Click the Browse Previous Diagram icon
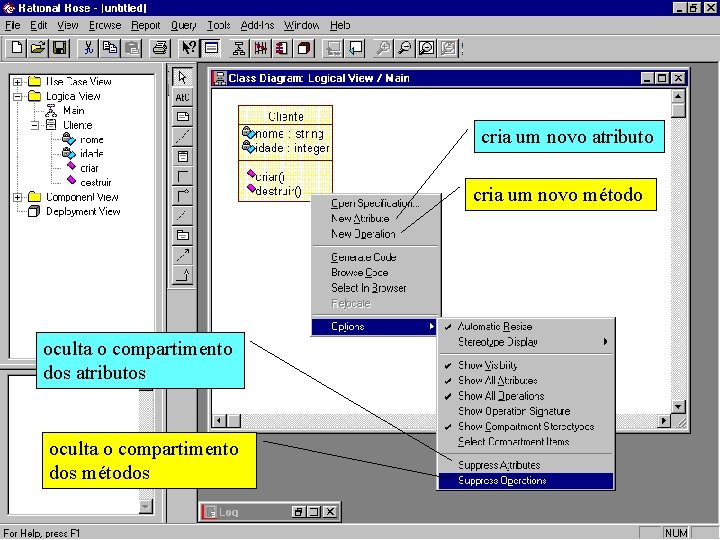 click(356, 48)
